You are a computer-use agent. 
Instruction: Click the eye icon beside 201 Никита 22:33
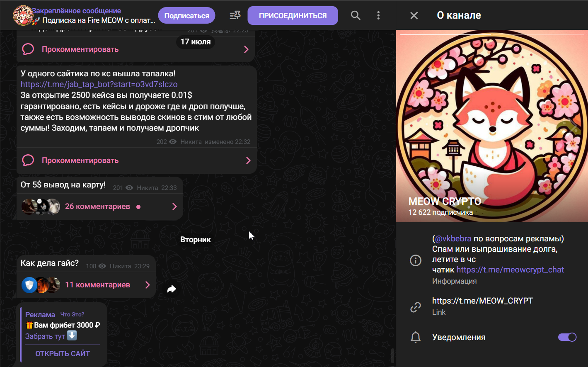129,188
